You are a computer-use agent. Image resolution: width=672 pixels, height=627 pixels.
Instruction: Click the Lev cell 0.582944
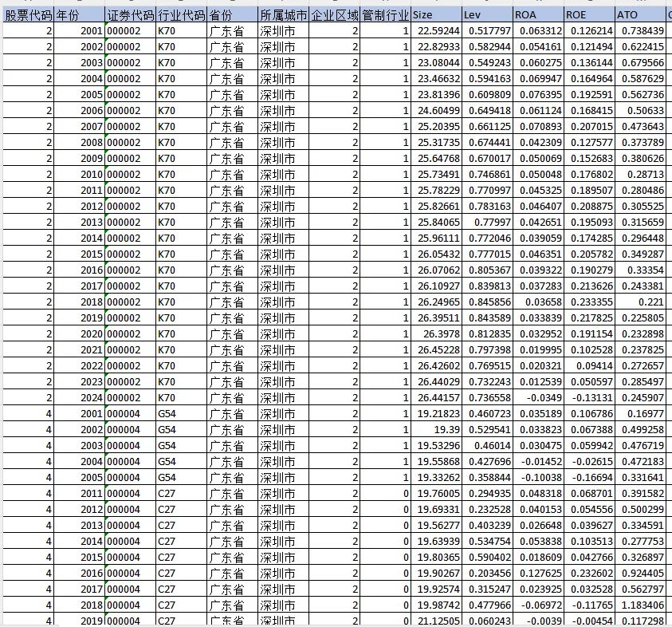(487, 47)
